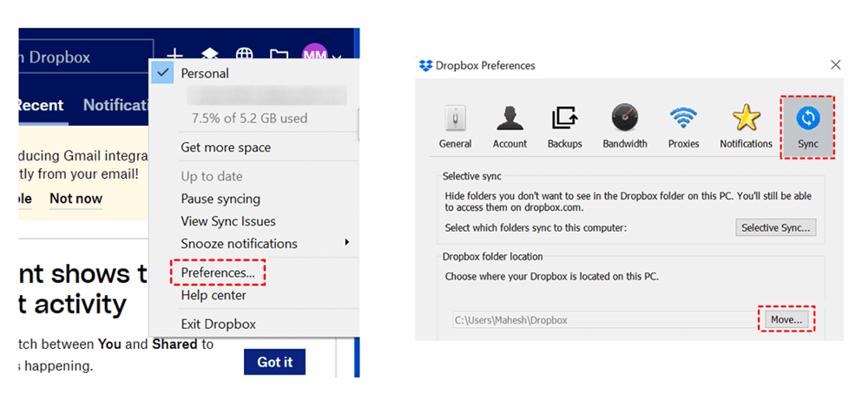Click the Not now link
Viewport: 868px width, 400px height.
tap(76, 199)
